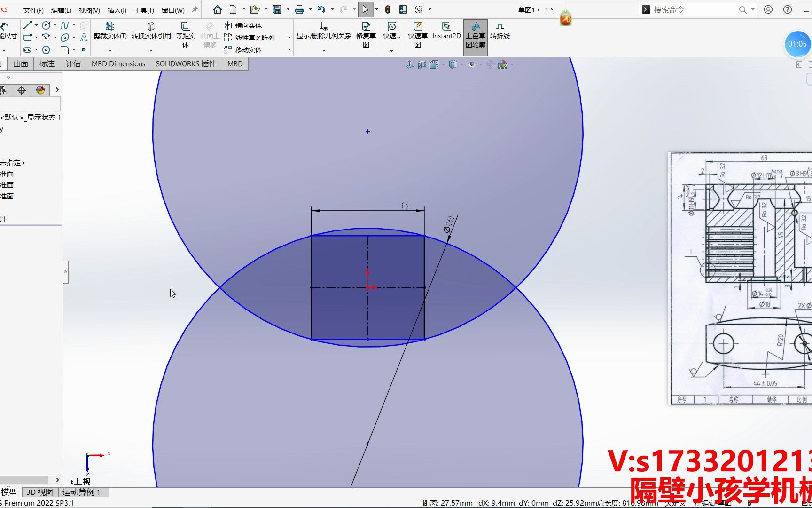Select the Corner Rectangle tool

coord(27,38)
